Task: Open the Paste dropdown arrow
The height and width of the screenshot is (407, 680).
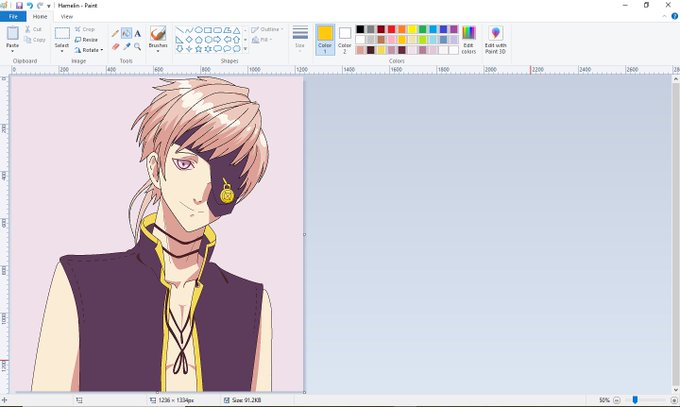Action: coord(13,51)
